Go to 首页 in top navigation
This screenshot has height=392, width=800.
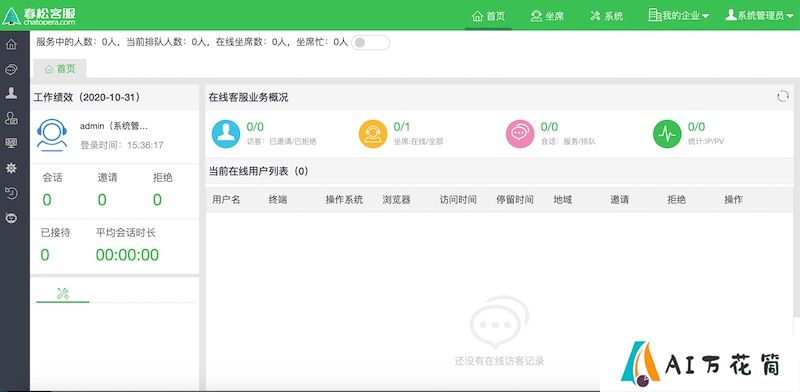[x=489, y=16]
